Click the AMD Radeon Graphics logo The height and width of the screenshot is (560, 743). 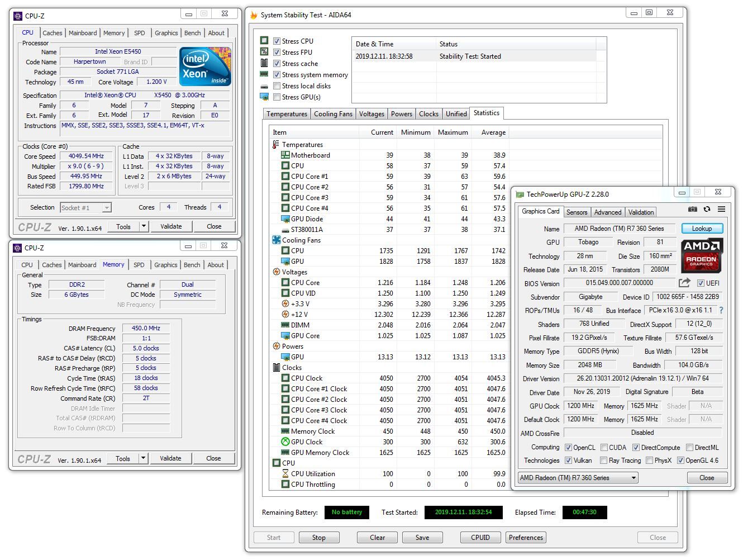pos(702,255)
